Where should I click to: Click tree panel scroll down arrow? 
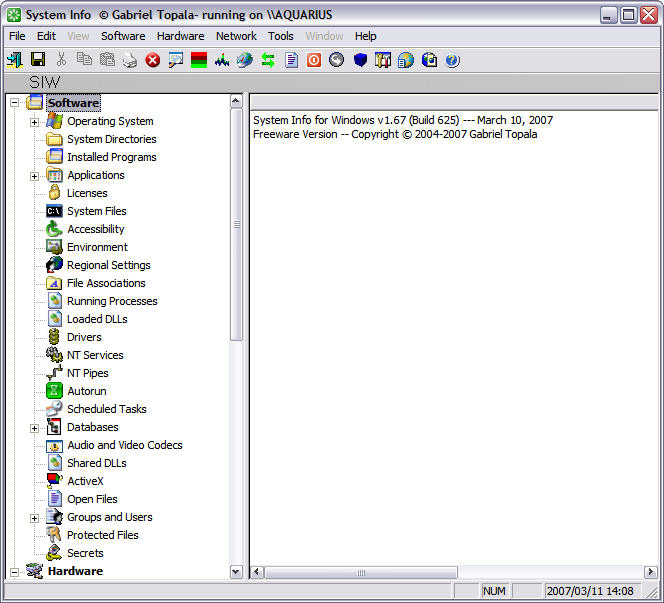point(236,572)
